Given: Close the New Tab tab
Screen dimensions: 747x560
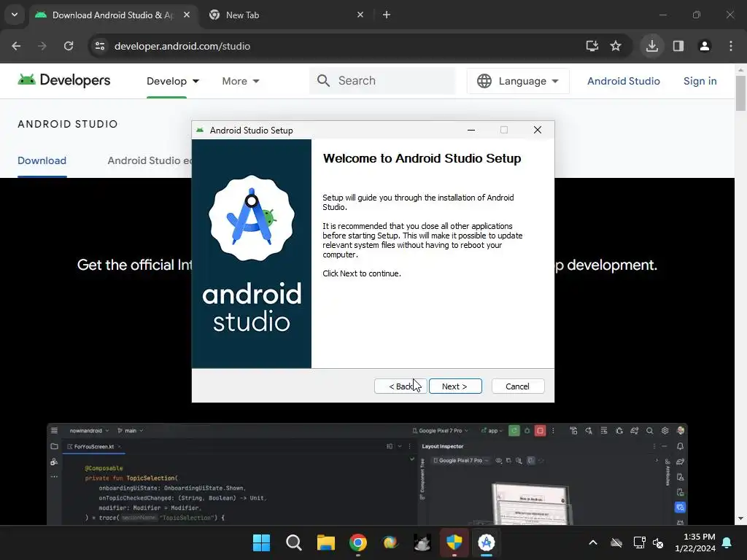Looking at the screenshot, I should (360, 15).
